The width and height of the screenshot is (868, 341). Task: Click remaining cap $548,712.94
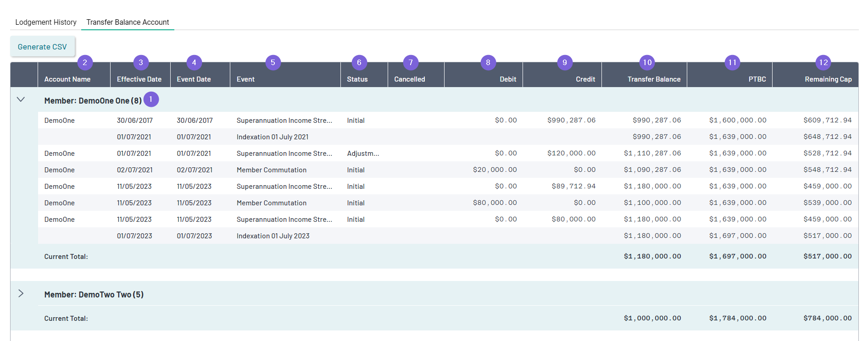[x=828, y=170]
